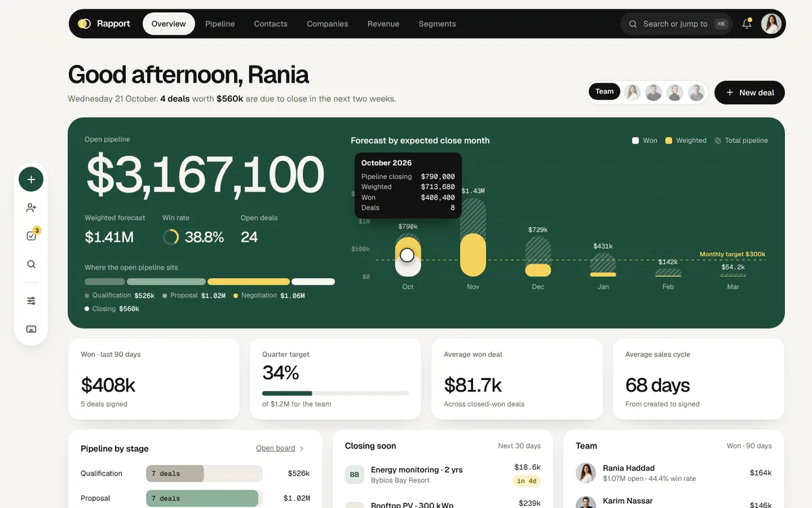Click the Mar month label
The width and height of the screenshot is (812, 508).
point(733,287)
